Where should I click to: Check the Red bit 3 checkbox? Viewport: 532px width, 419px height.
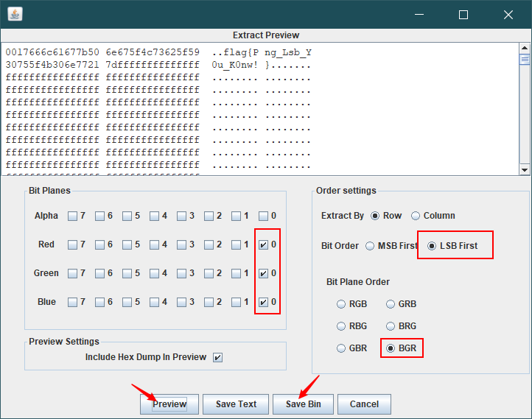click(181, 244)
